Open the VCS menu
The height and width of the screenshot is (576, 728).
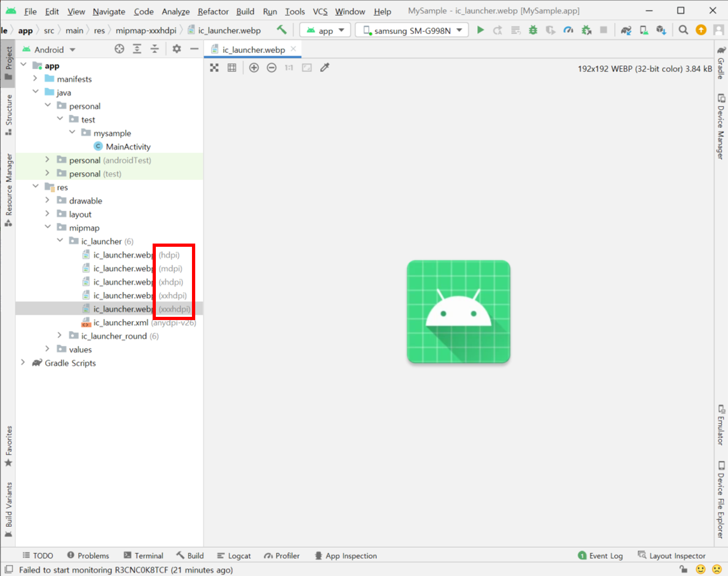320,11
